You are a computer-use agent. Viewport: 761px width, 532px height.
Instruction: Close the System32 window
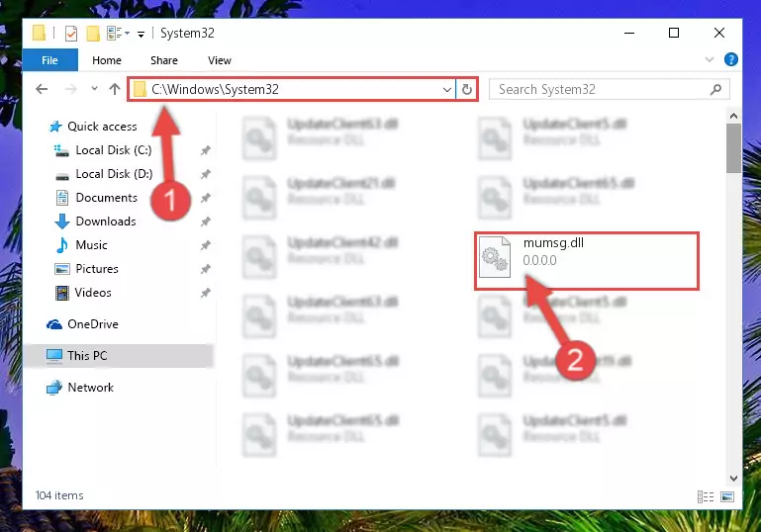pyautogui.click(x=719, y=33)
